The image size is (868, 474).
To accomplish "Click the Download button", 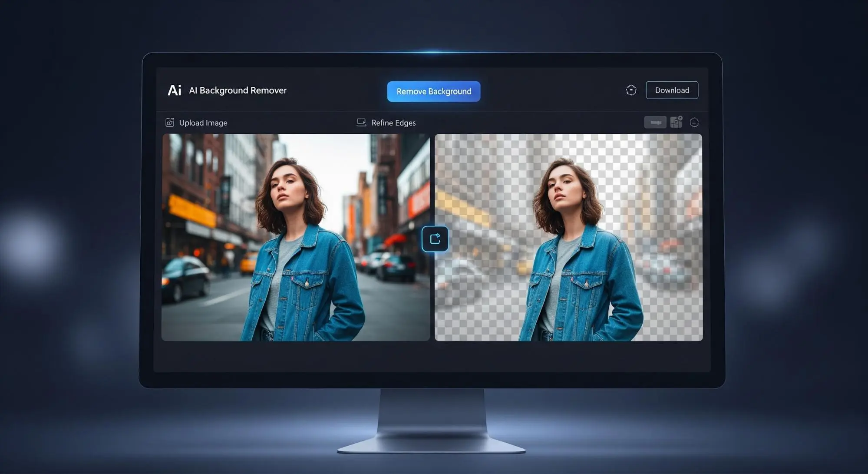I will [672, 90].
